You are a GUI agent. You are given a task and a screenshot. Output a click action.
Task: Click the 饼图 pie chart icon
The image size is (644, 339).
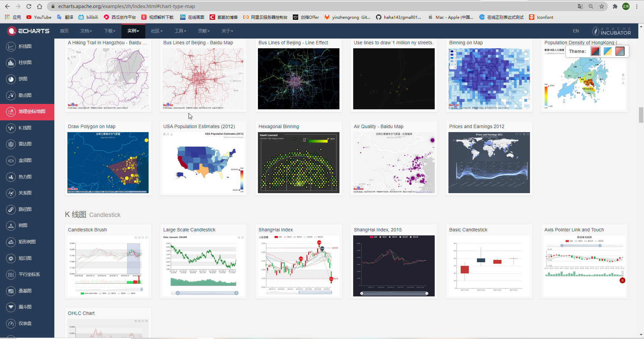coord(11,79)
